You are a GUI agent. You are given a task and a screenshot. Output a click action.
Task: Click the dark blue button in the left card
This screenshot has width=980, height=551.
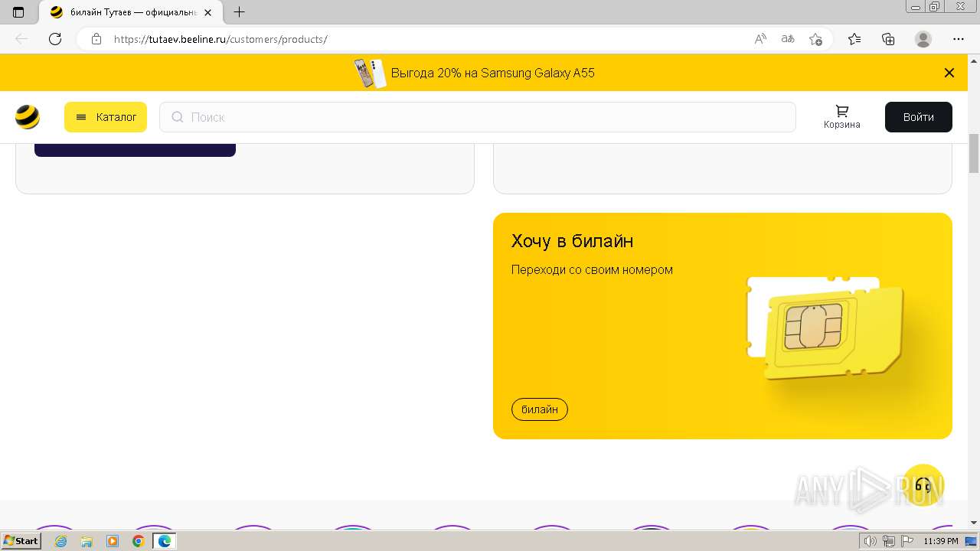point(135,150)
